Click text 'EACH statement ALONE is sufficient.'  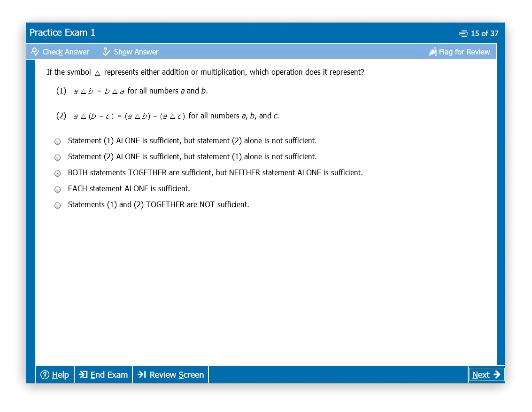coord(129,188)
